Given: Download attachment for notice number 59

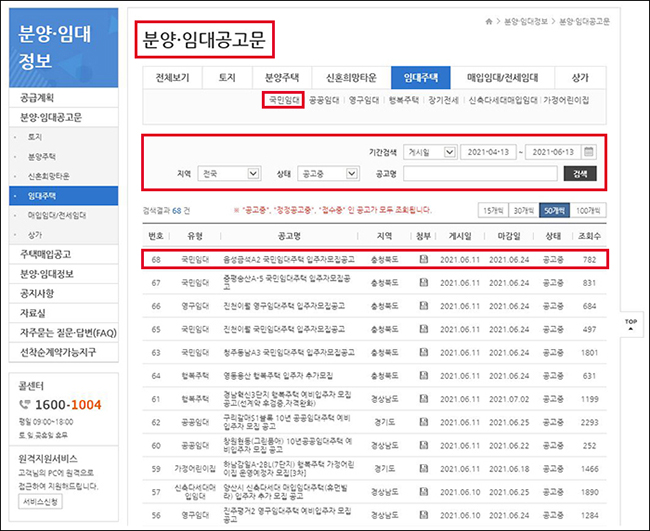Looking at the screenshot, I should tap(423, 468).
